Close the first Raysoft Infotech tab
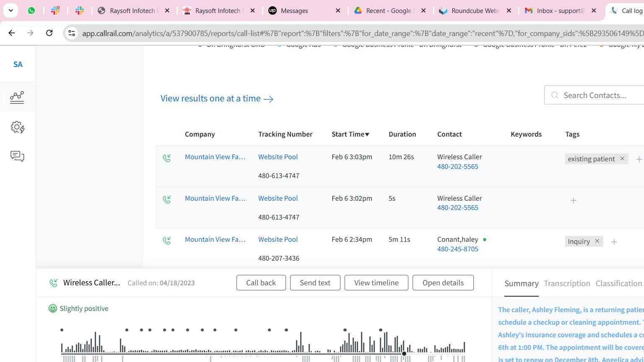 pyautogui.click(x=167, y=10)
